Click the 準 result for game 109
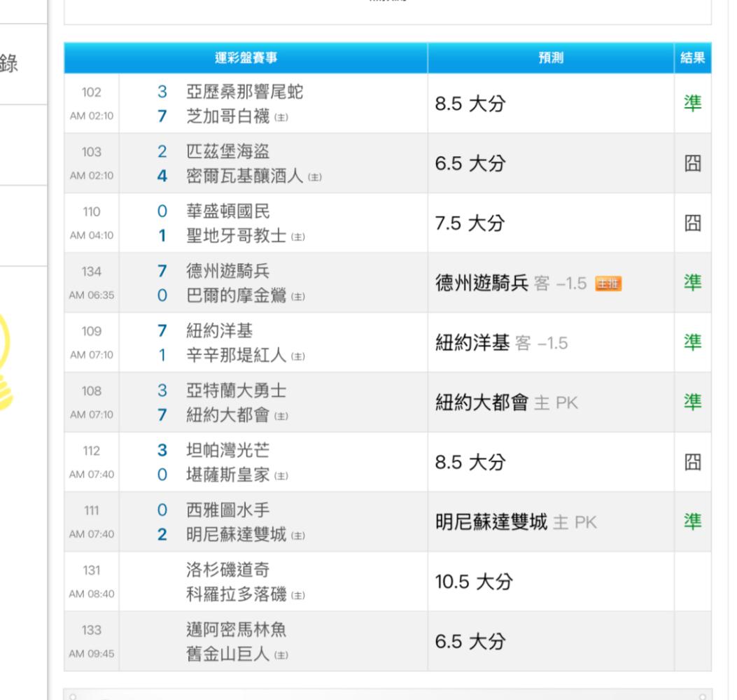Screen dimensions: 737x700 (692, 342)
